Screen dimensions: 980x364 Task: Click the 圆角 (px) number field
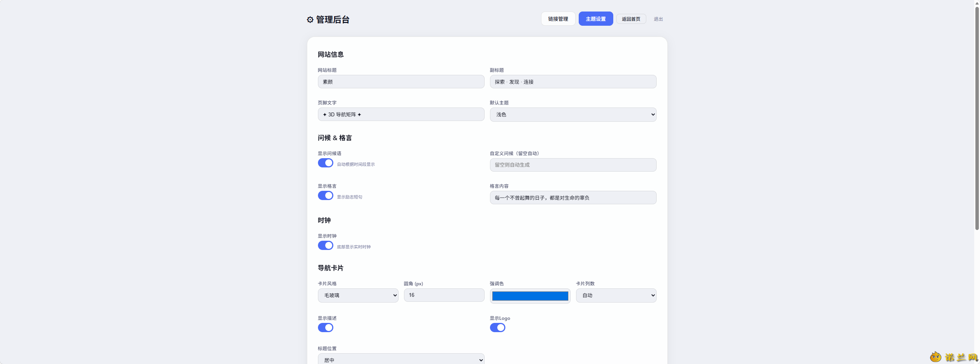point(444,295)
